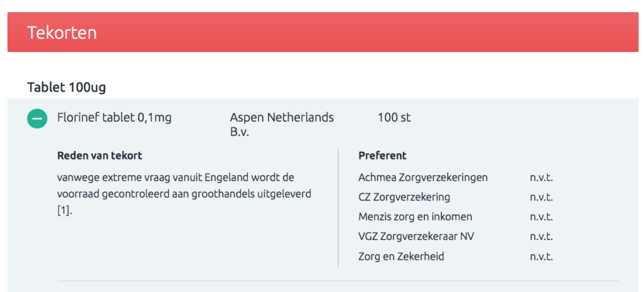Click n.v.t. value next to Achmea Zorgverzekeringen

point(541,178)
